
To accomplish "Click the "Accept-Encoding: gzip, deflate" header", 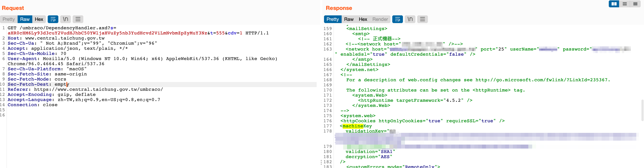I will click(x=52, y=94).
